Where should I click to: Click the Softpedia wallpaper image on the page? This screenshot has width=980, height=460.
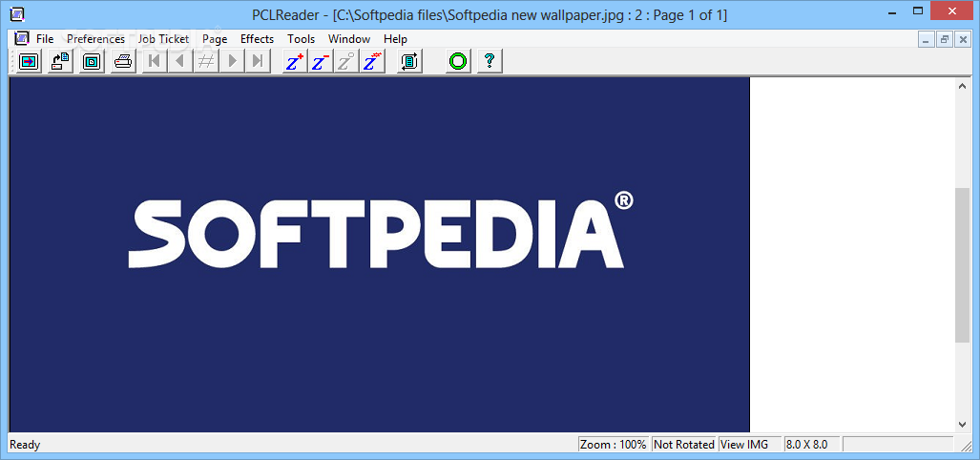coord(380,255)
